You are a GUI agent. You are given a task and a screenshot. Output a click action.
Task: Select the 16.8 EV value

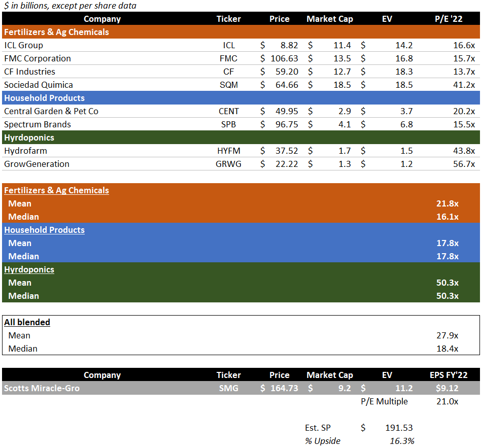tap(404, 58)
